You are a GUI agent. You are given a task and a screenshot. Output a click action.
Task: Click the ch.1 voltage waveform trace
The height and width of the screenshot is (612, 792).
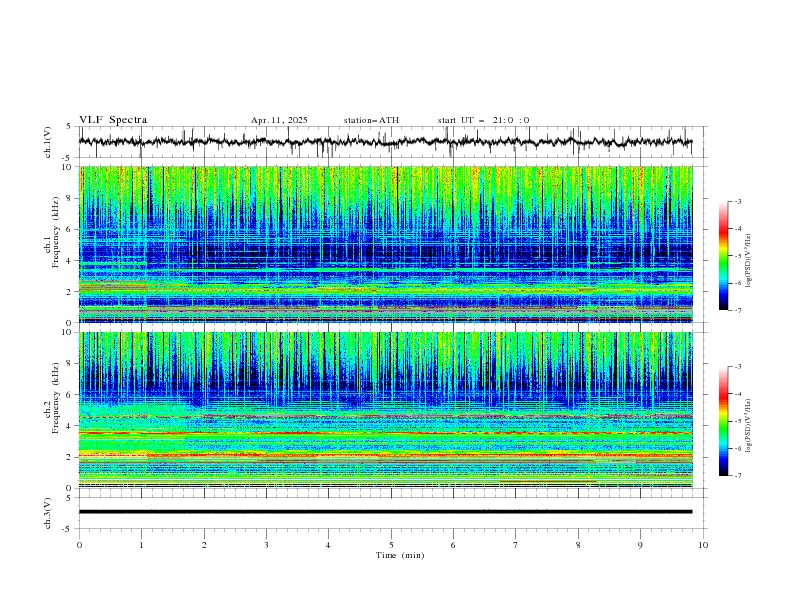pyautogui.click(x=385, y=142)
